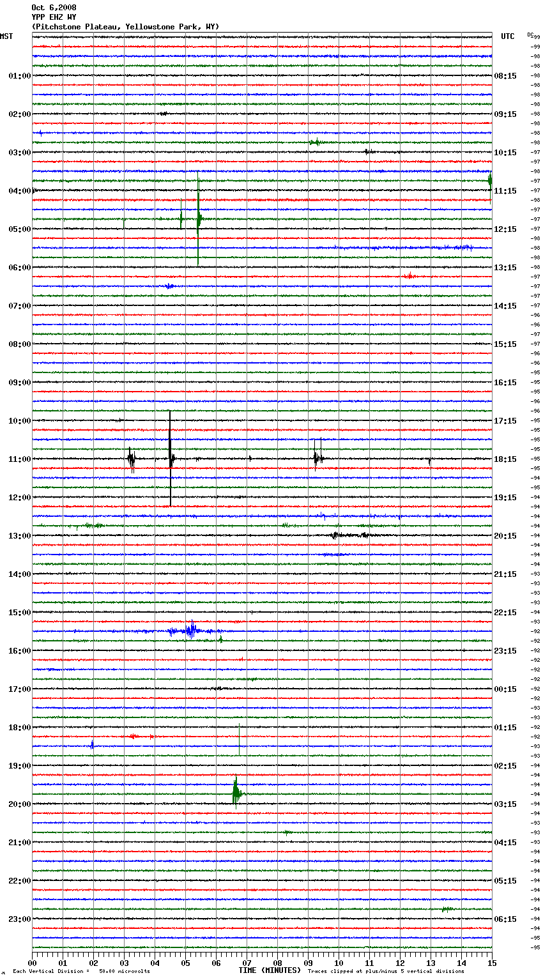The height and width of the screenshot is (980, 543).
Task: Select the '19:15' UTC row label
Action: coord(505,498)
